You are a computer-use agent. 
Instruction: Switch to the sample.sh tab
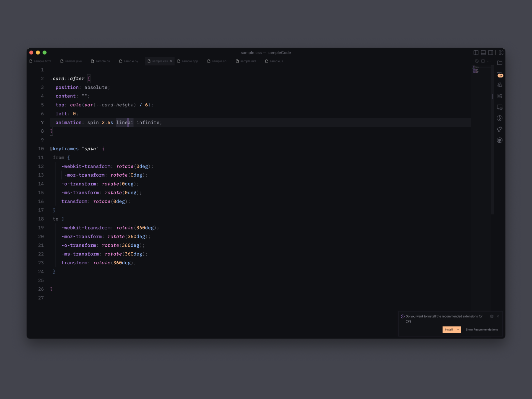(x=217, y=61)
